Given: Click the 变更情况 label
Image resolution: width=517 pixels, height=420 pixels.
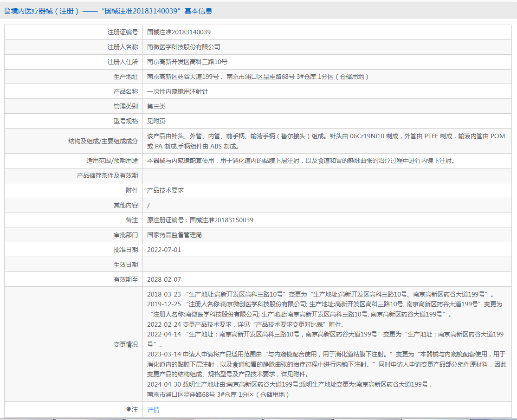Looking at the screenshot, I should tap(126, 344).
